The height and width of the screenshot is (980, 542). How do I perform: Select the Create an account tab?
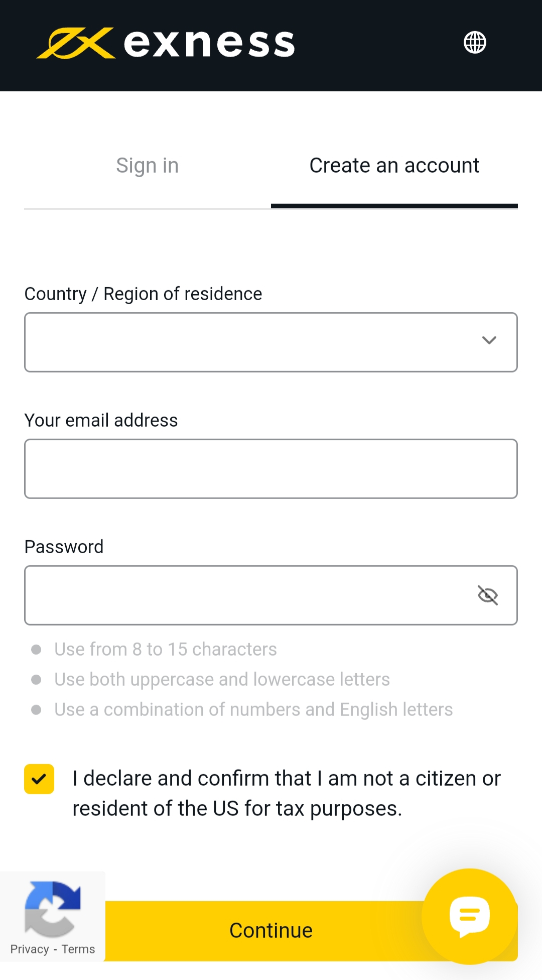(394, 166)
